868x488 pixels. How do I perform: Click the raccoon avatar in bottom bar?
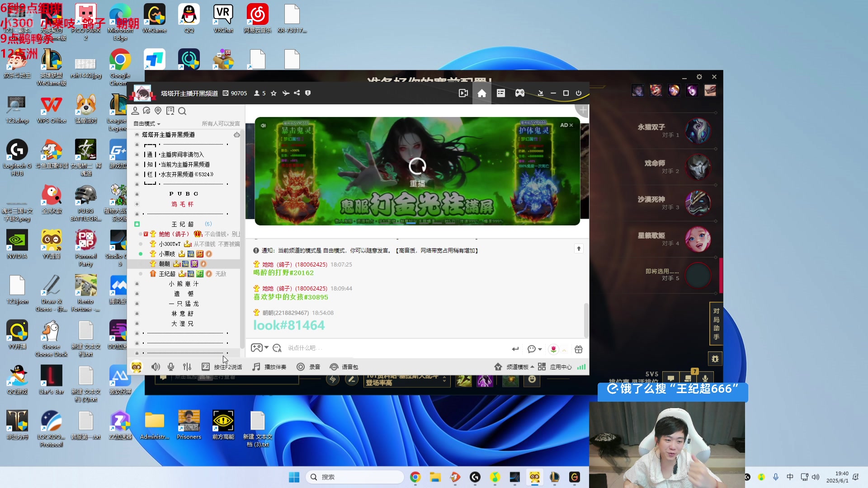tap(137, 367)
